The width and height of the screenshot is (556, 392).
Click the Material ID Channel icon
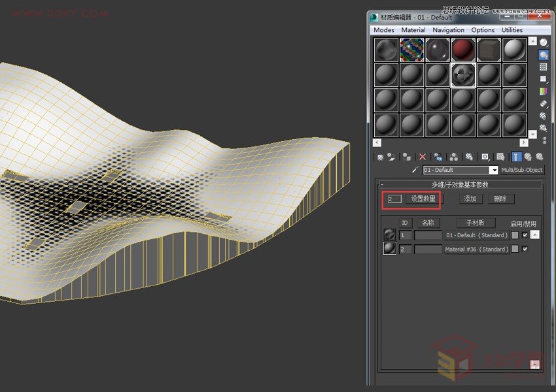tap(485, 157)
